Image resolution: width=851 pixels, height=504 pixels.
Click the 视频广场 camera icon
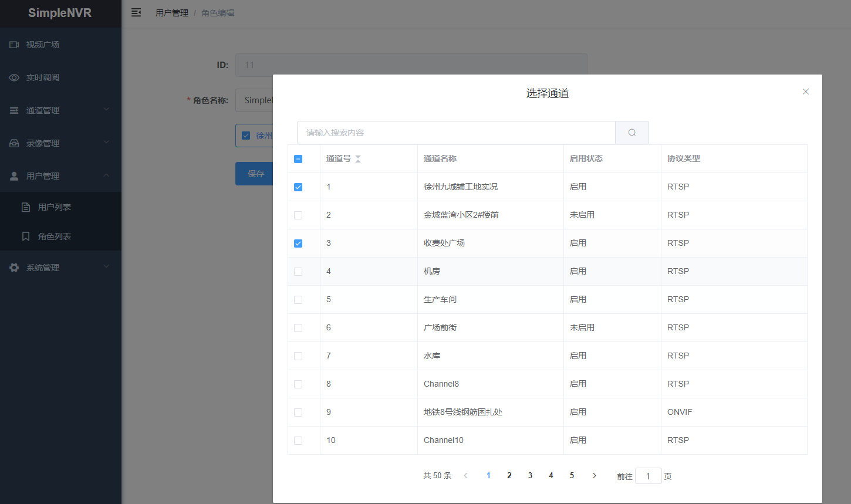pos(14,45)
